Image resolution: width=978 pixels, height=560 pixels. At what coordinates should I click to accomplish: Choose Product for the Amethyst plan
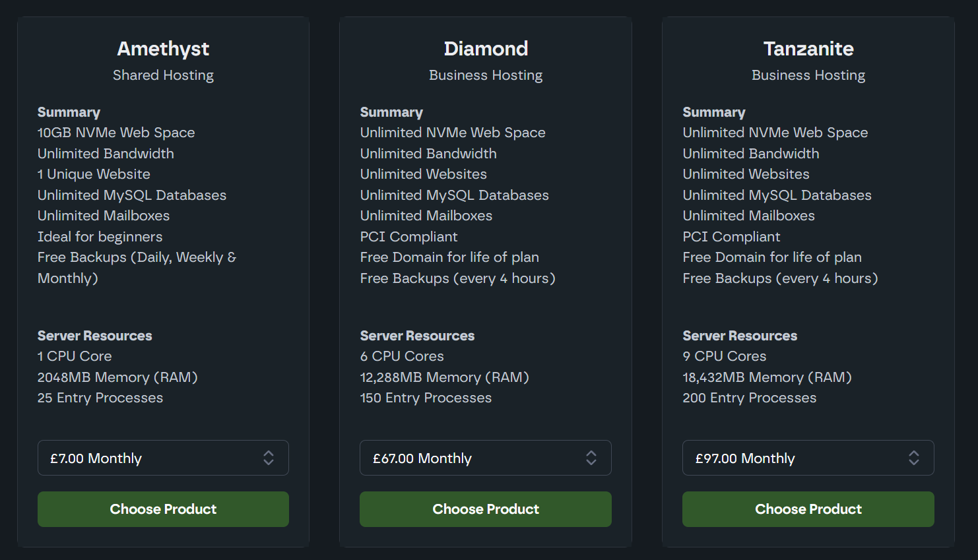[x=163, y=509]
